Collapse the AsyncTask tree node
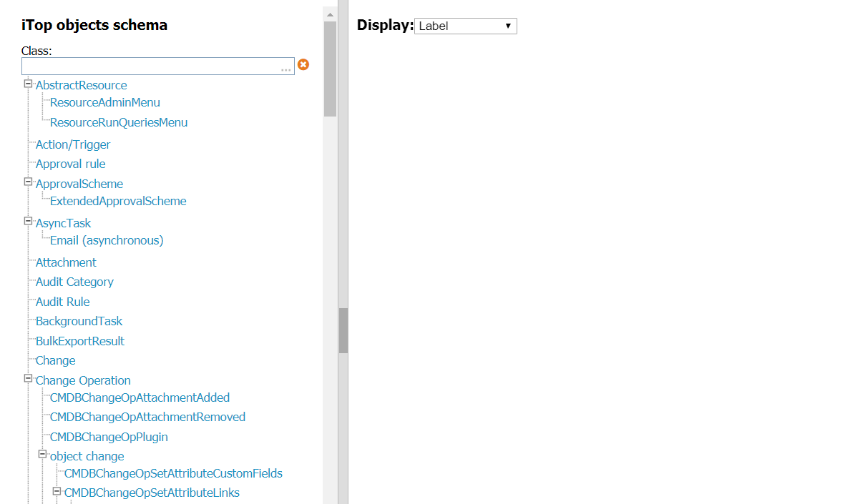The height and width of the screenshot is (504, 845). pos(29,222)
